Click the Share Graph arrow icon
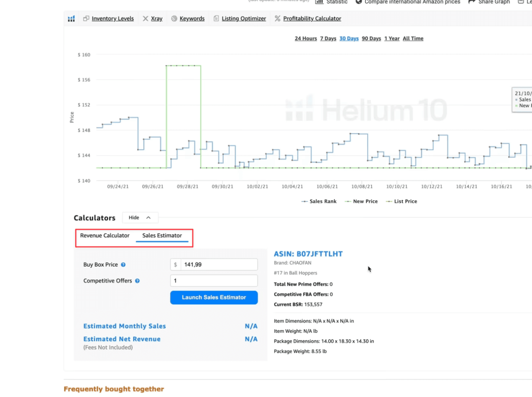 pyautogui.click(x=472, y=2)
